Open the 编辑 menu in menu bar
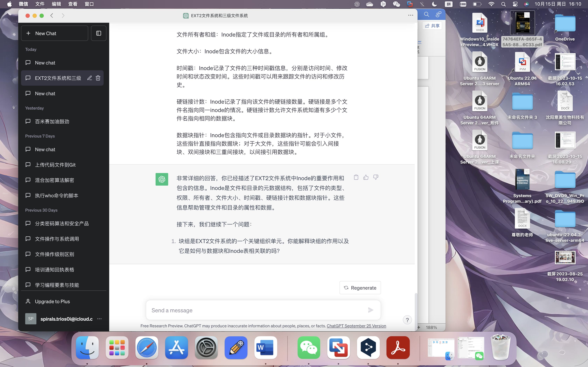The height and width of the screenshot is (367, 588). pos(56,4)
